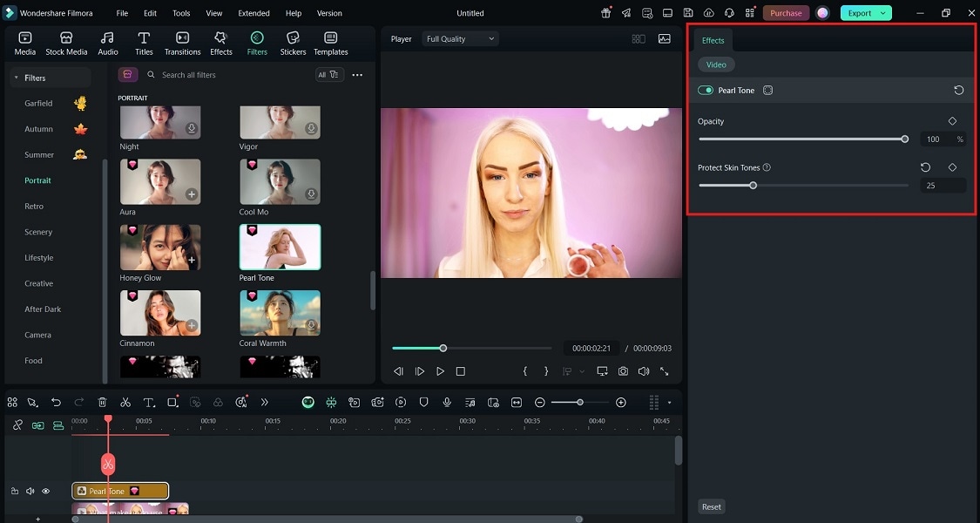Open Export dropdown arrow
The image size is (980, 523).
[883, 13]
